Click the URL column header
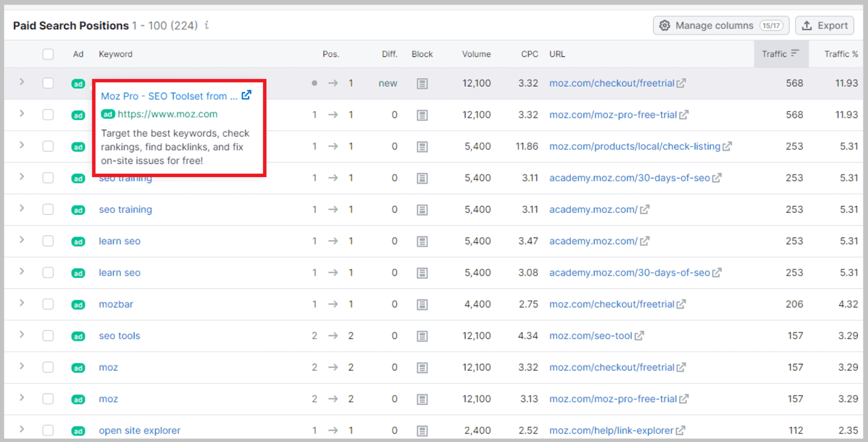This screenshot has width=868, height=442. click(557, 54)
